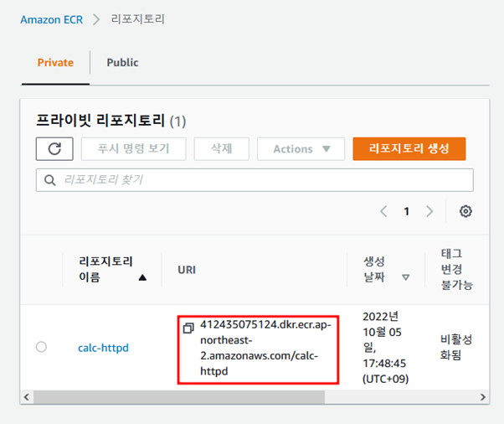The image size is (504, 424).
Task: Click the horizontal scrollbar thumb
Action: pos(179,397)
